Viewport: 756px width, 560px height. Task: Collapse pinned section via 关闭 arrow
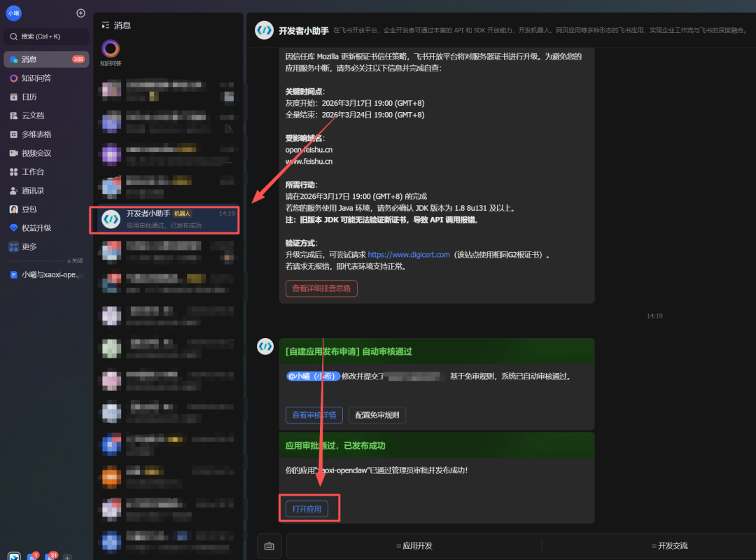click(75, 261)
